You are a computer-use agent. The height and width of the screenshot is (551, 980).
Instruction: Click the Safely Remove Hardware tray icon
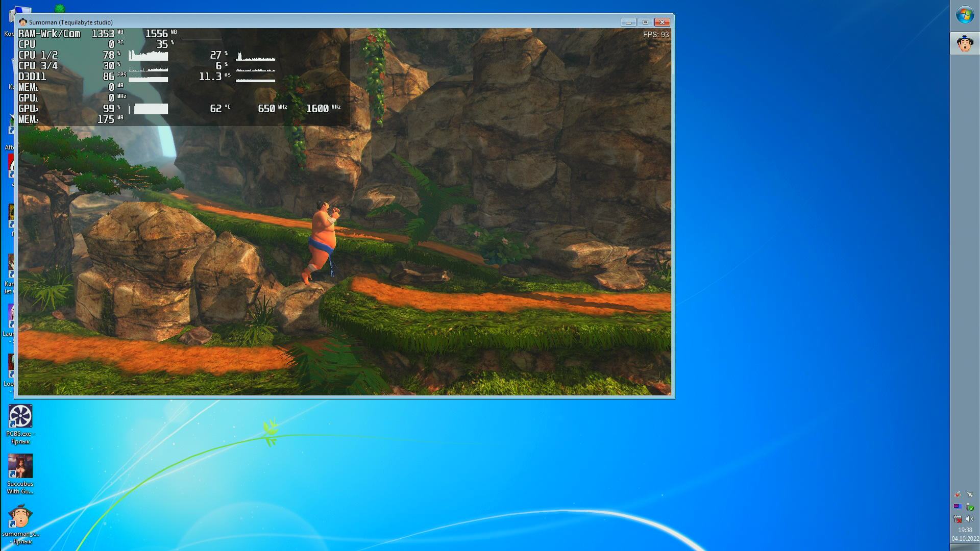[x=970, y=507]
